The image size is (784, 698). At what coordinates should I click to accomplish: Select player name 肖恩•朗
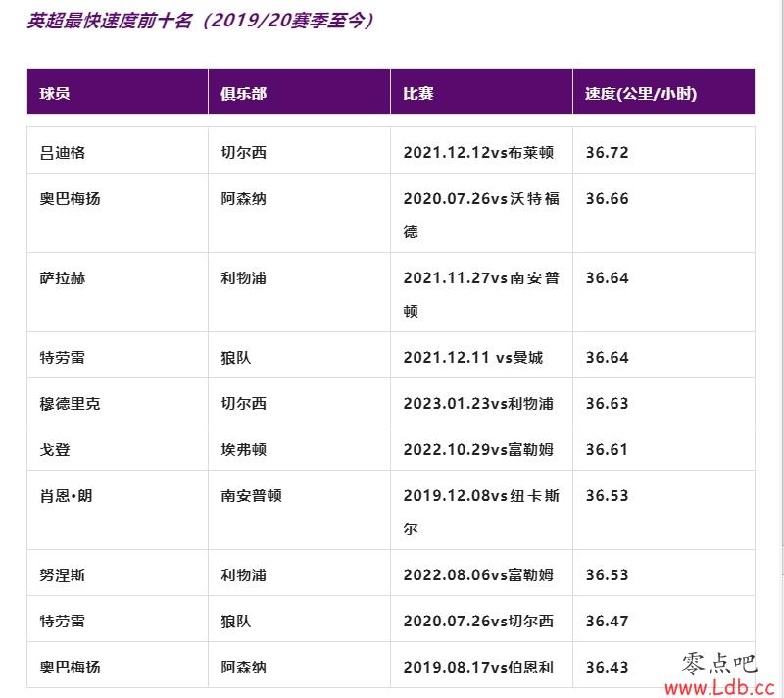(x=66, y=496)
